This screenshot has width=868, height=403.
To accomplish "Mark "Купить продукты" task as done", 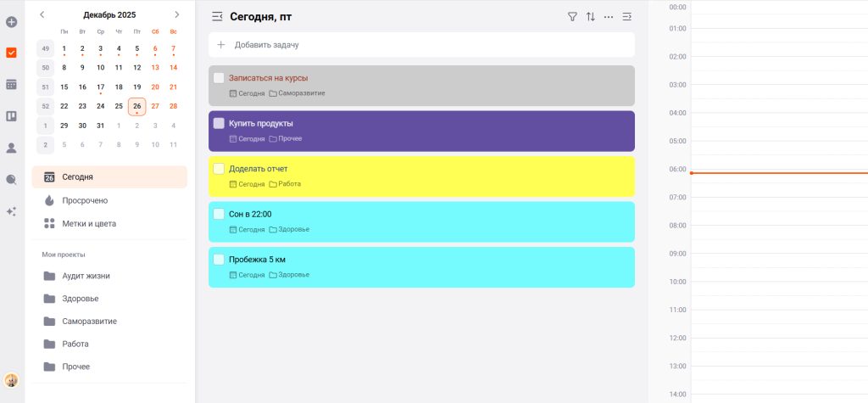I will [219, 123].
